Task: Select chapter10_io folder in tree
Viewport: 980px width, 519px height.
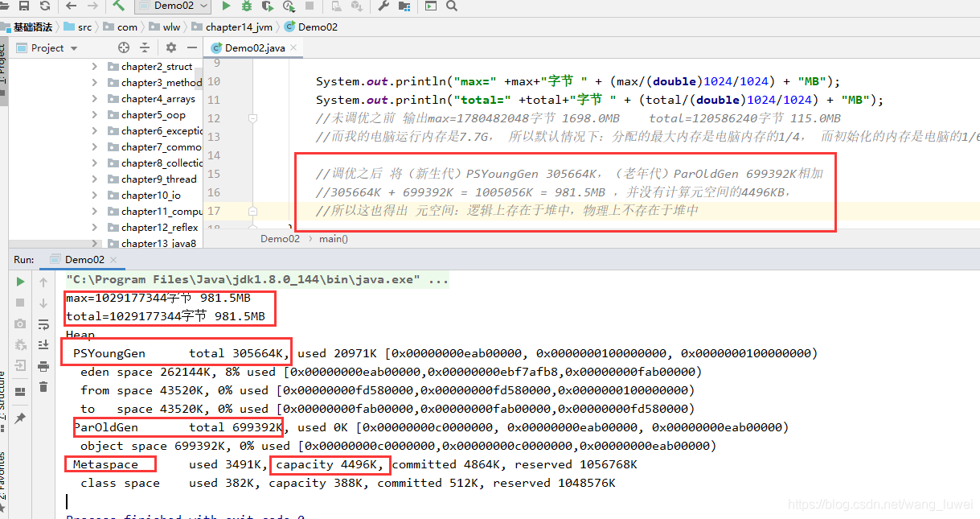Action: [144, 196]
